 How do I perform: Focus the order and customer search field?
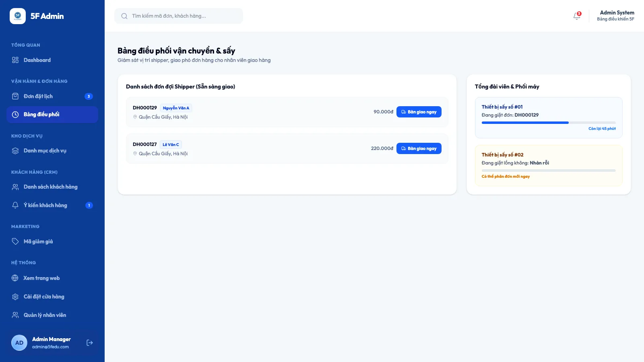[x=179, y=16]
